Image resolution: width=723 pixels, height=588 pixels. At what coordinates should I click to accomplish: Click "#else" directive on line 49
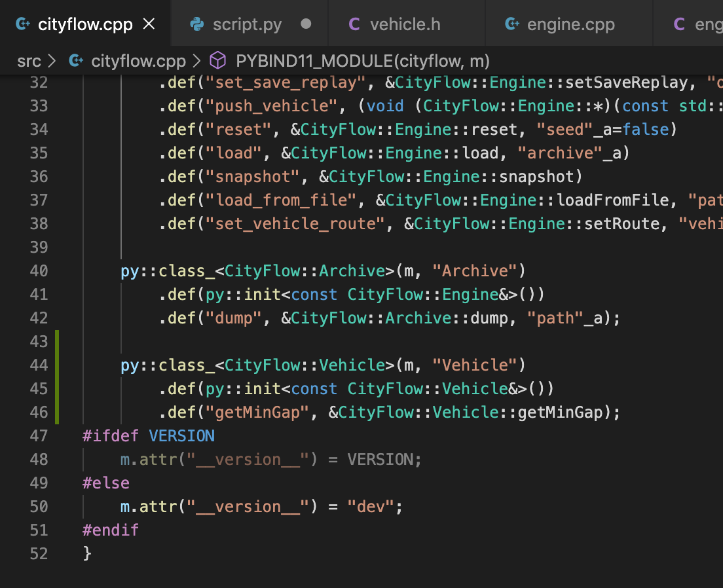pos(106,483)
